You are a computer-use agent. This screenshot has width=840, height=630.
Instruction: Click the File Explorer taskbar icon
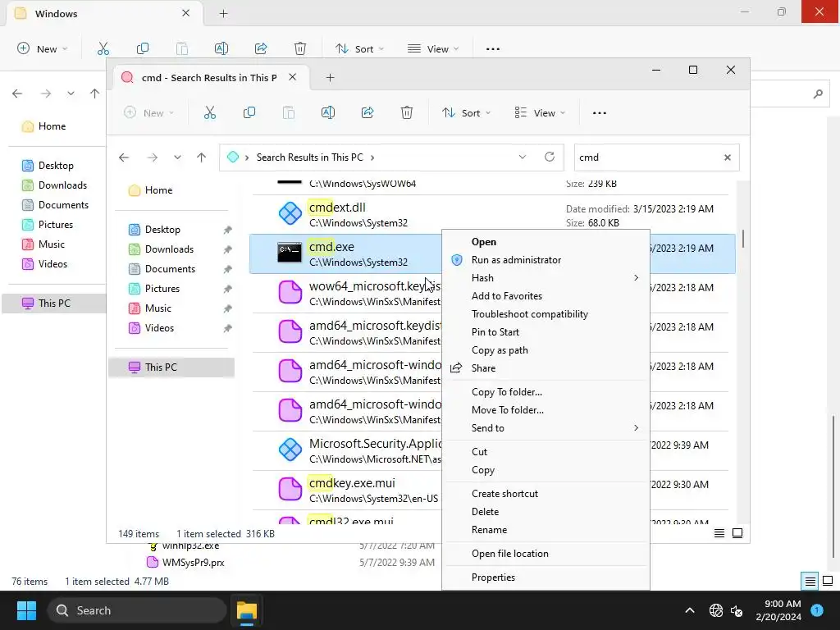[247, 610]
